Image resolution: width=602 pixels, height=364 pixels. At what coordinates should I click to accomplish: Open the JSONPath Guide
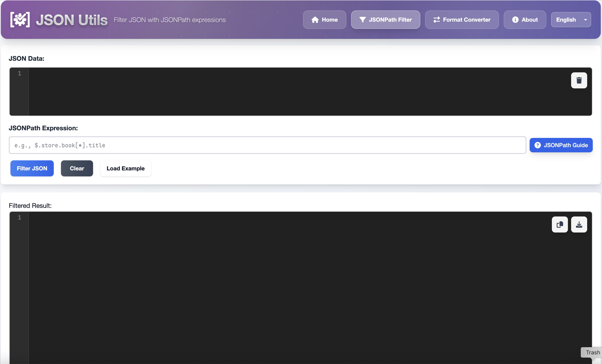click(561, 145)
